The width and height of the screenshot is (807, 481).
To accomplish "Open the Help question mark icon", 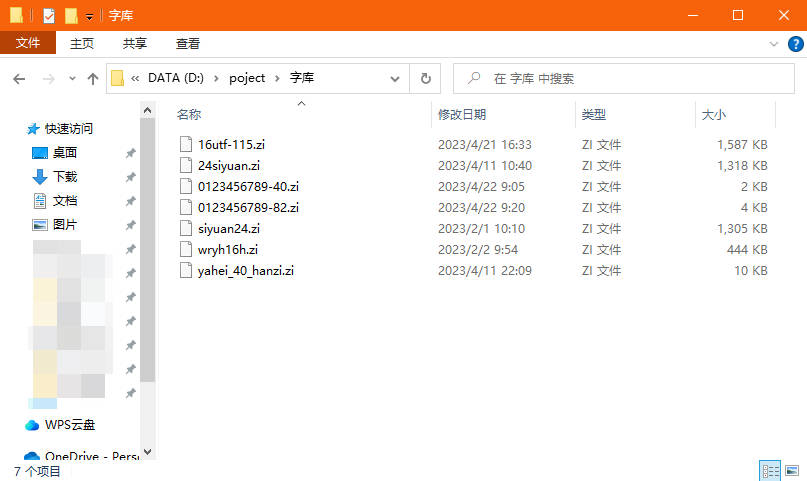I will (794, 44).
